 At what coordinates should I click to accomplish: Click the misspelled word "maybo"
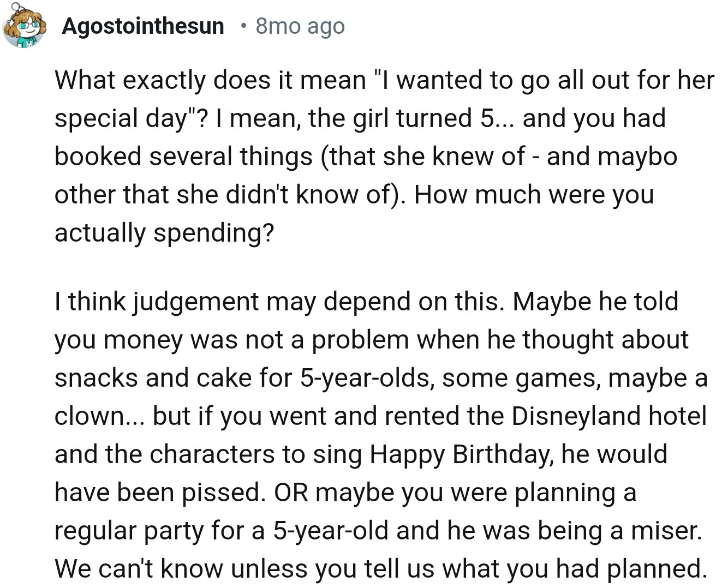(x=637, y=157)
